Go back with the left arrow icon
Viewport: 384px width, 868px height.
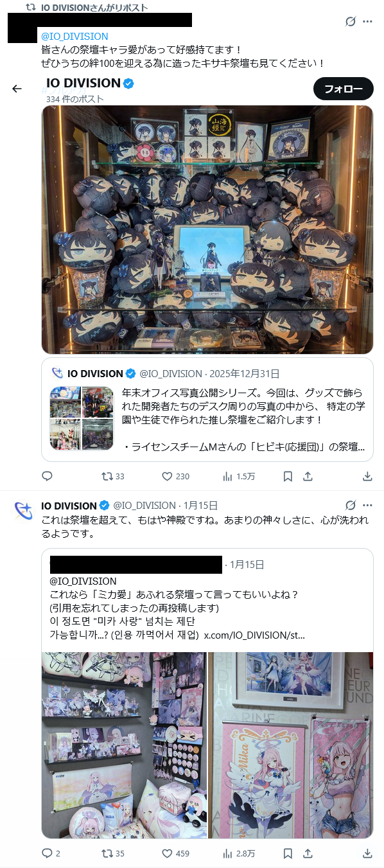point(17,89)
